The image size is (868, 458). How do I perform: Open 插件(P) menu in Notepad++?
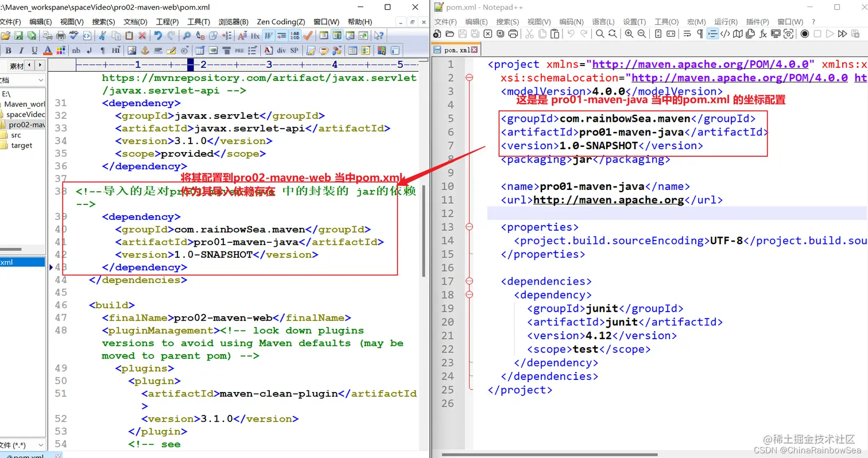pos(757,22)
